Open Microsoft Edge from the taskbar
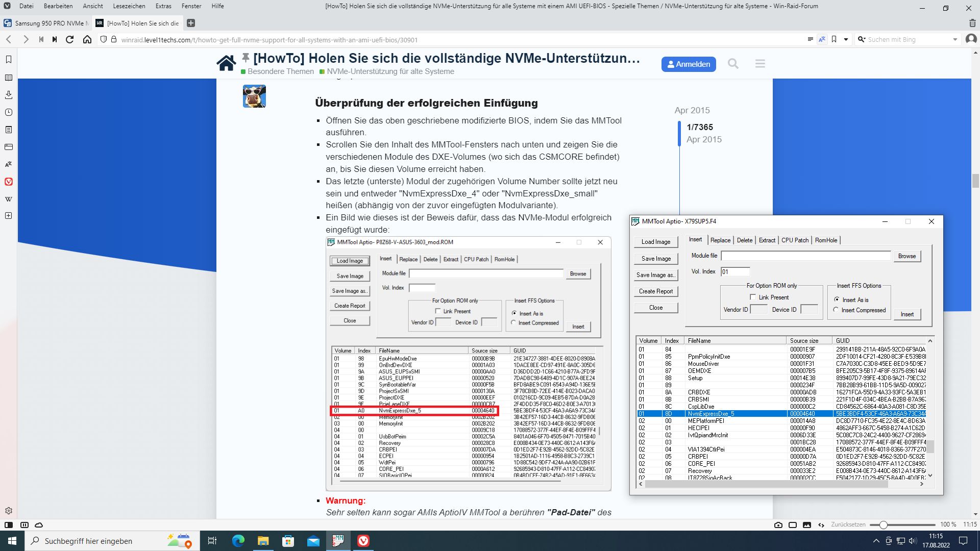 click(238, 541)
